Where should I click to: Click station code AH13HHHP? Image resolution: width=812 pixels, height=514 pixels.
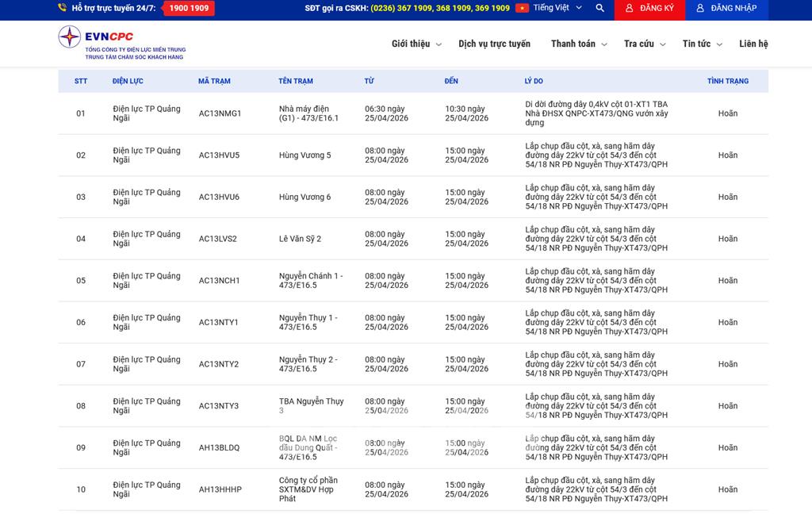pos(220,489)
